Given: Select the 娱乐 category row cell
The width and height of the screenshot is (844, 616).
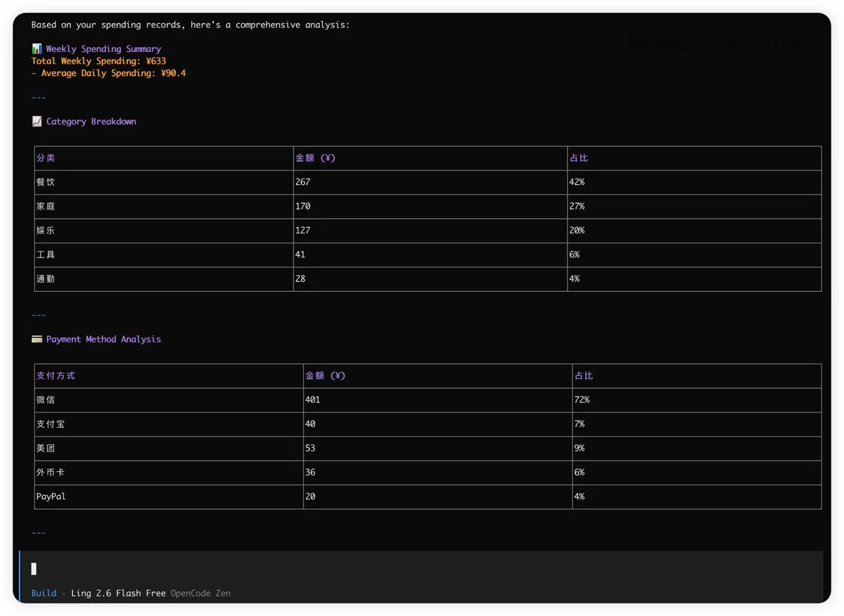Looking at the screenshot, I should pyautogui.click(x=46, y=231).
